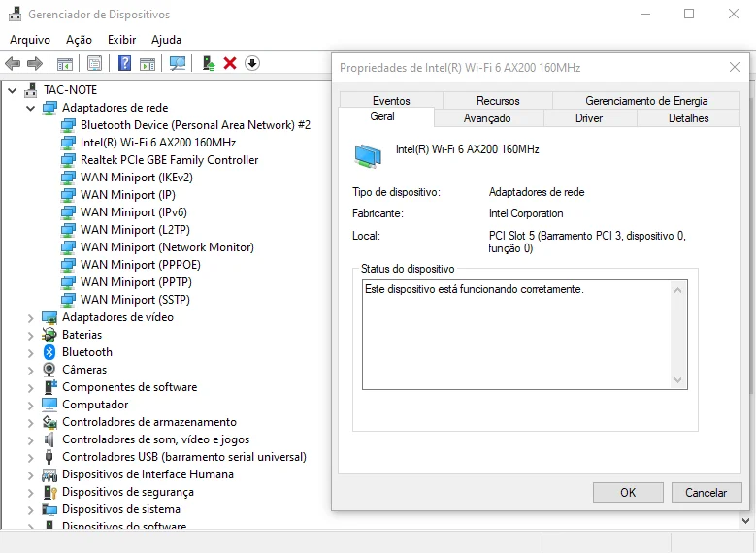
Task: Open the Ação menu
Action: click(79, 40)
